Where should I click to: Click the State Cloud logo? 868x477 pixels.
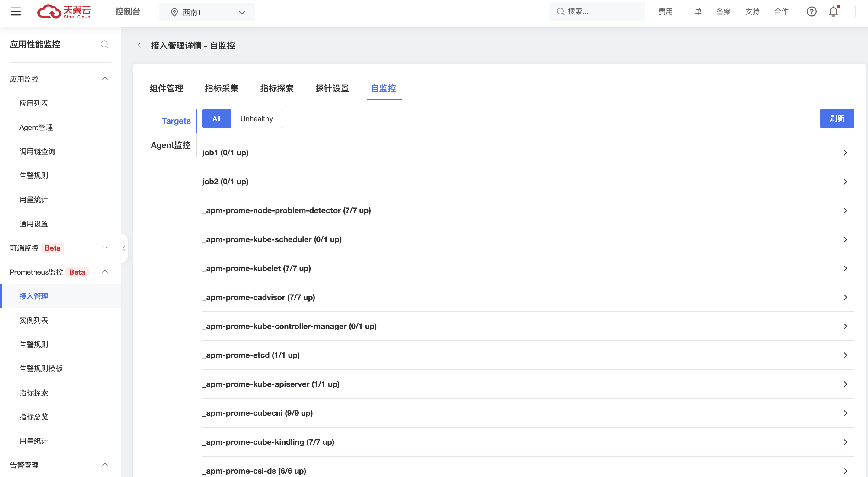[64, 12]
